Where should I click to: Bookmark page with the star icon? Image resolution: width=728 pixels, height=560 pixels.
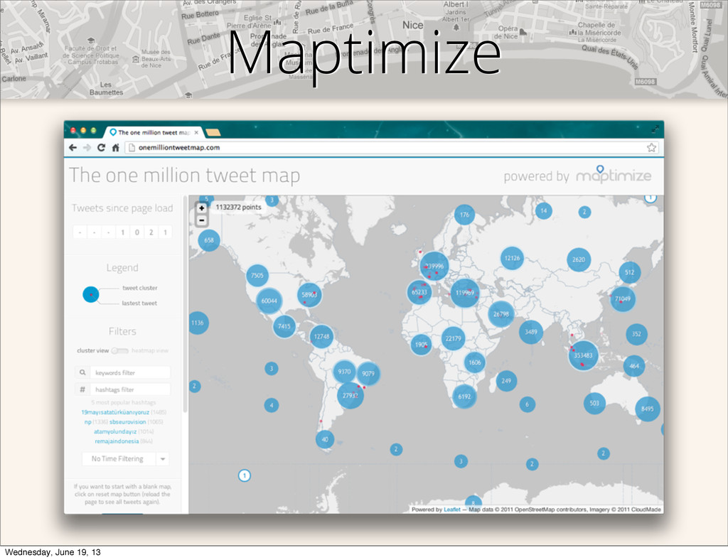(x=651, y=148)
